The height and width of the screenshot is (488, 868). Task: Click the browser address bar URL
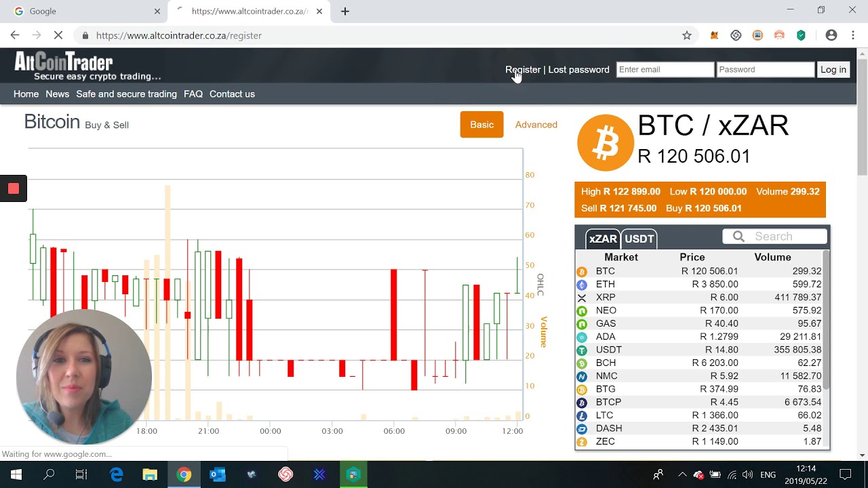(179, 35)
